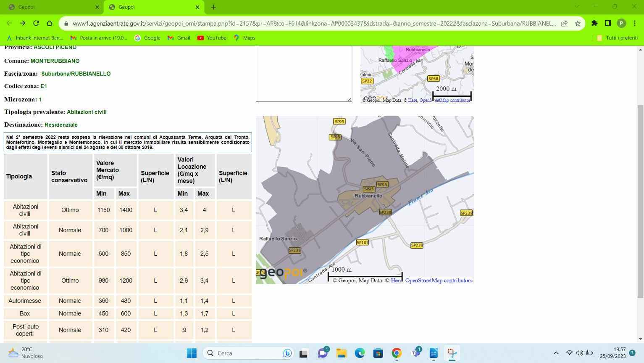Click the OpenStreetMap contributors link

438,281
